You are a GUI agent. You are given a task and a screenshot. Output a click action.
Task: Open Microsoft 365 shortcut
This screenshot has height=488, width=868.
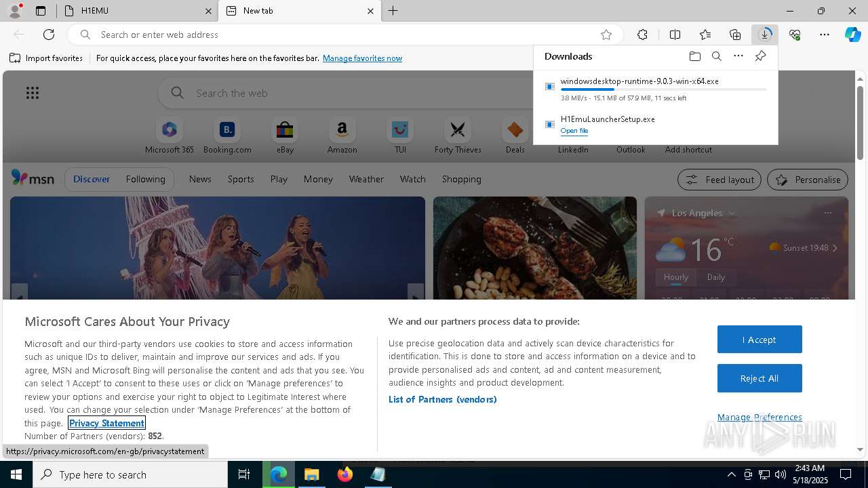coord(170,136)
